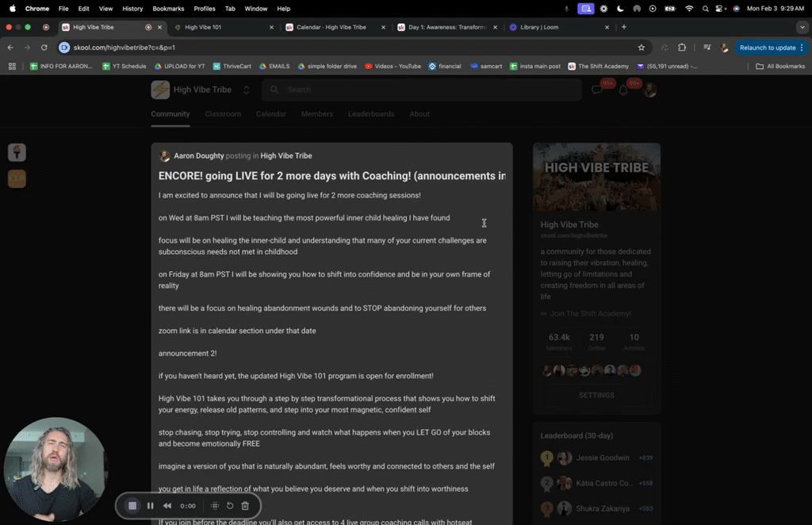Open insta main post bookmark

click(x=535, y=67)
